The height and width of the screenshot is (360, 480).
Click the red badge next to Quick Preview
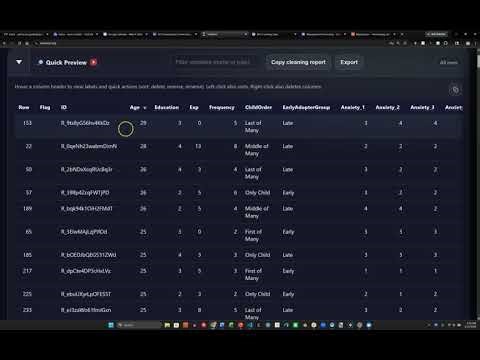(x=94, y=62)
